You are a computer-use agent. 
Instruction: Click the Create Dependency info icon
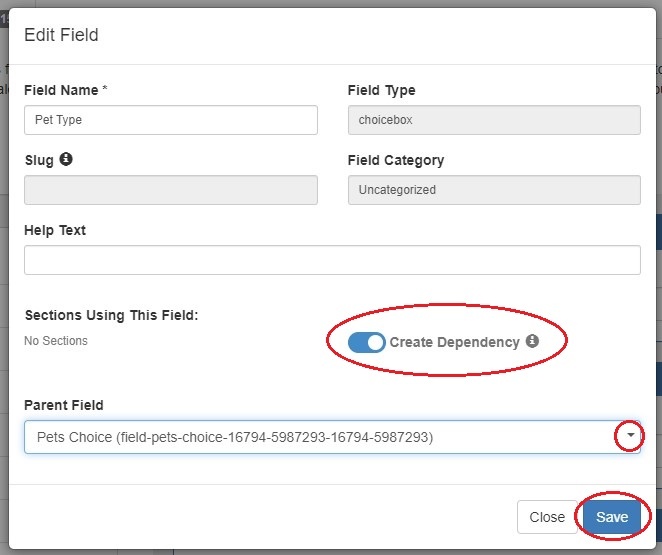[532, 341]
